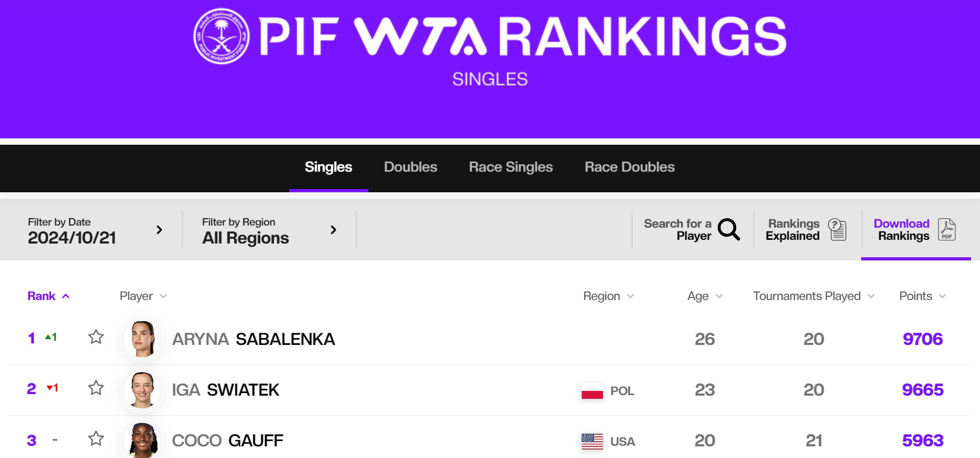Open Aryna Sabalenka's player profile link
Viewport: 980px width, 458px height.
tap(253, 339)
